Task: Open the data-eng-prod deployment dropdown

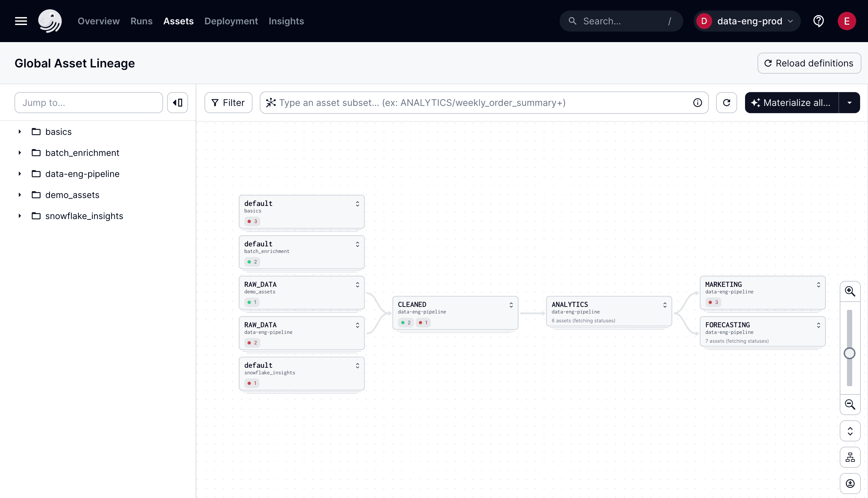Action: (747, 21)
